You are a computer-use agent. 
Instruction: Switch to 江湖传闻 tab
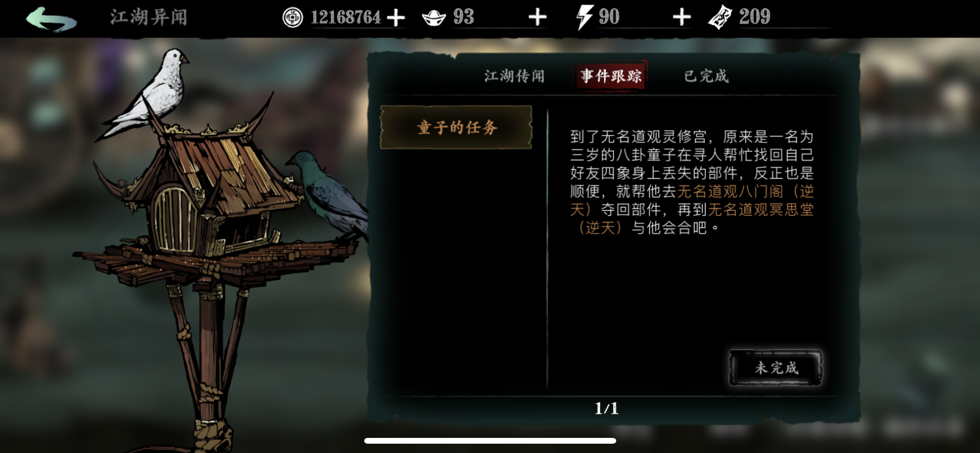tap(514, 76)
